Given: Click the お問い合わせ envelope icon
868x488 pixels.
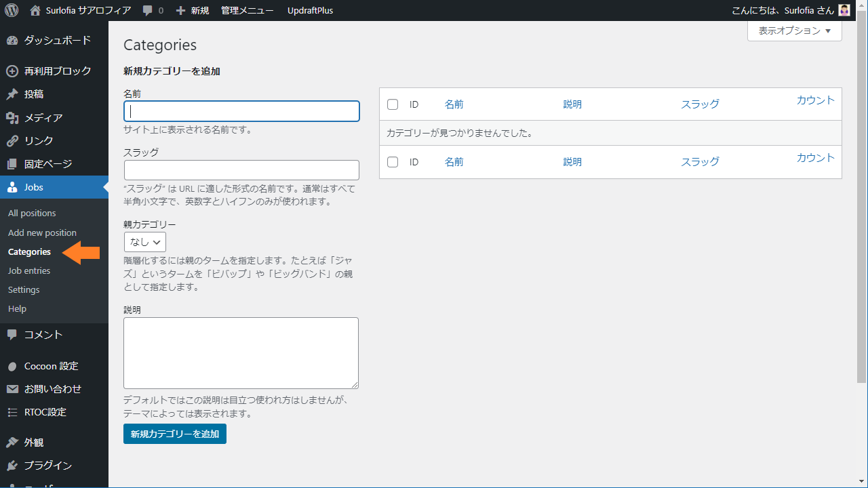Looking at the screenshot, I should [x=12, y=389].
